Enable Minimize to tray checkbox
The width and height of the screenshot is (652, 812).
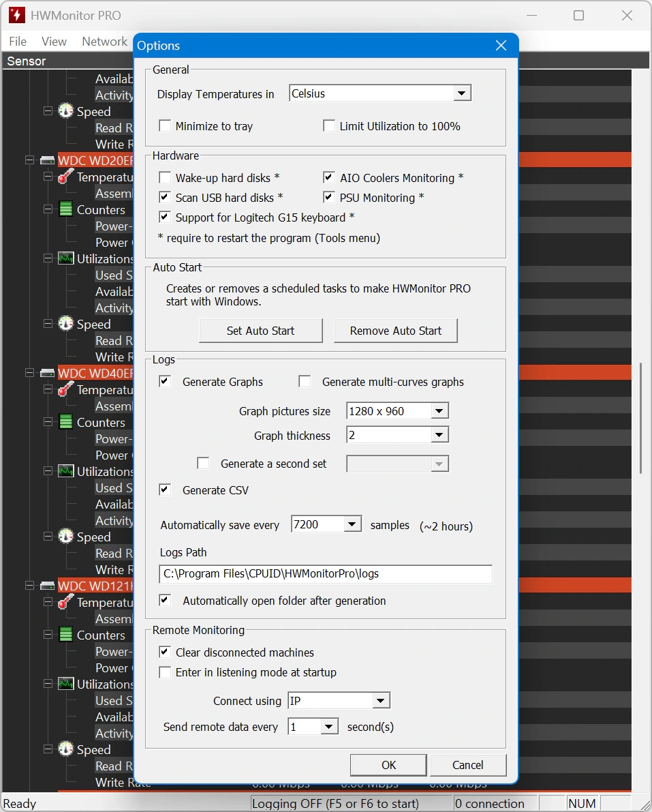165,126
